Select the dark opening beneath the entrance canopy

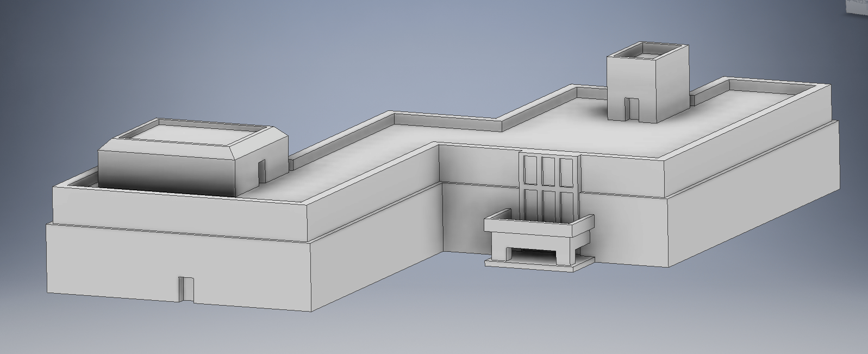[534, 254]
